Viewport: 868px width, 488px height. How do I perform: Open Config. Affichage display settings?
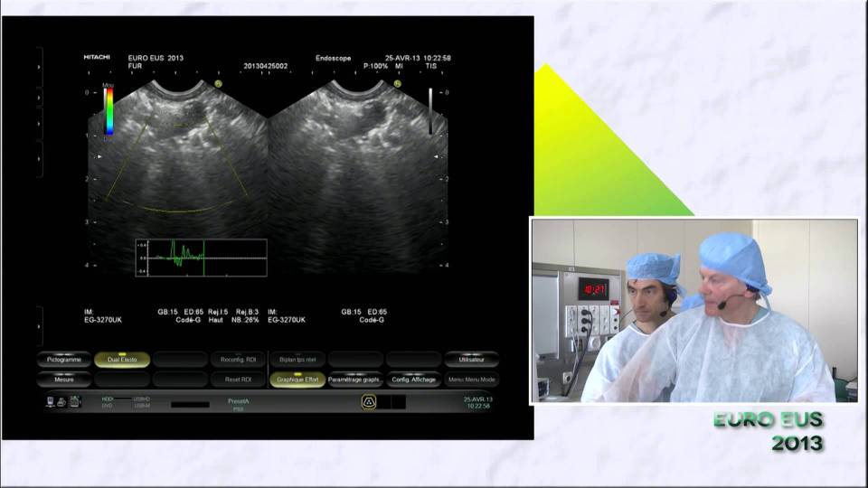(413, 380)
